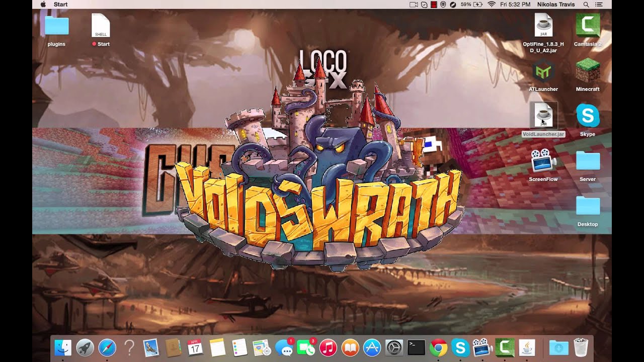Viewport: 644px width, 362px height.
Task: Open Google Chrome from the Dock
Action: pos(438,347)
